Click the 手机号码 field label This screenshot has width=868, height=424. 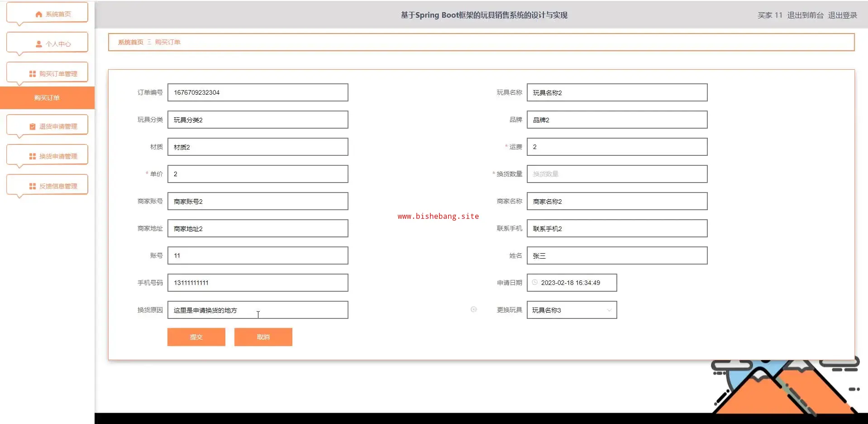[x=150, y=283]
